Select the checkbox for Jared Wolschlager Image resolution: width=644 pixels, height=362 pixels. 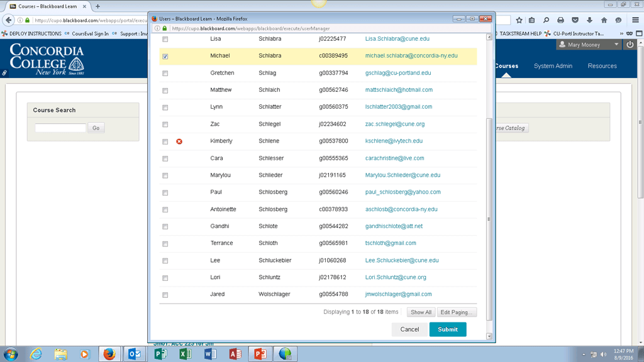pos(165,295)
